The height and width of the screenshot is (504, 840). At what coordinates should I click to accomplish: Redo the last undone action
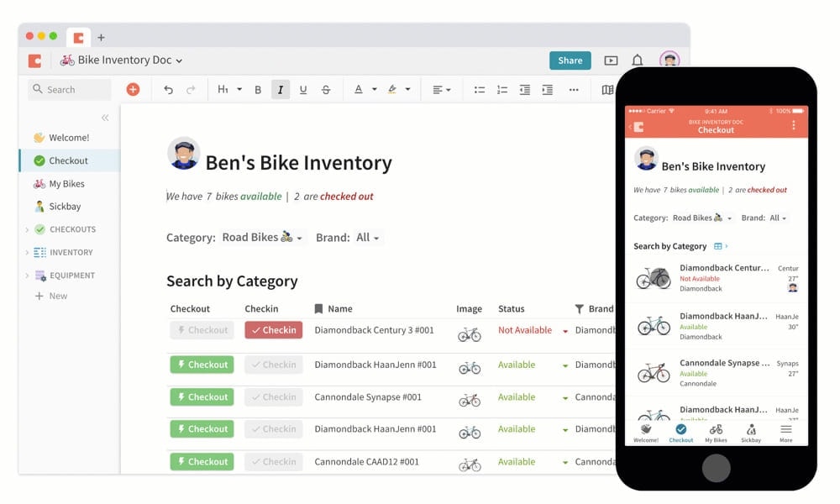191,89
